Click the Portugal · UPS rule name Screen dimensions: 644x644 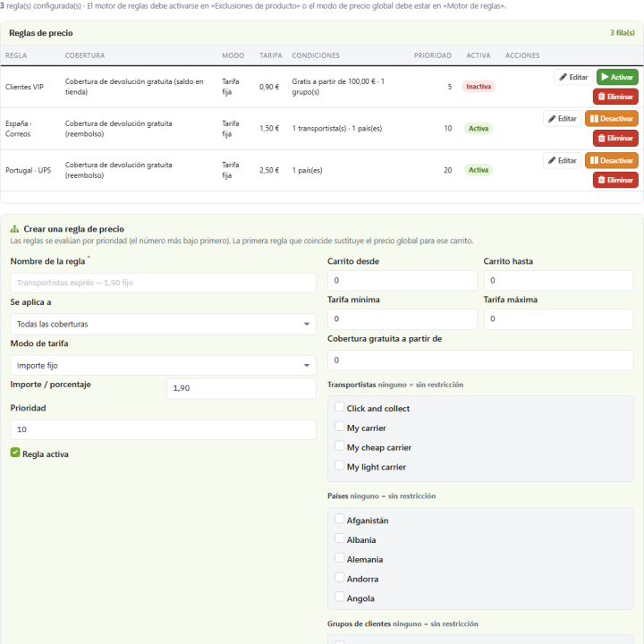pyautogui.click(x=28, y=171)
